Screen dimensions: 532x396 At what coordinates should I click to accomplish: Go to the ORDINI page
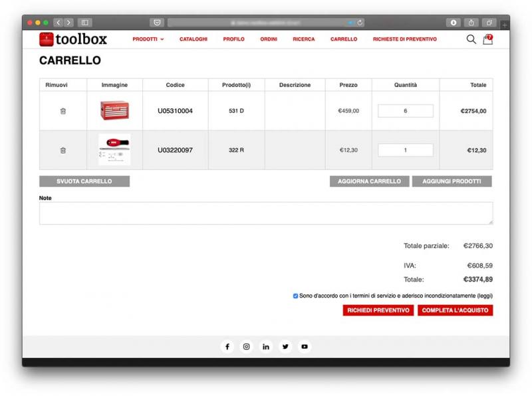269,39
